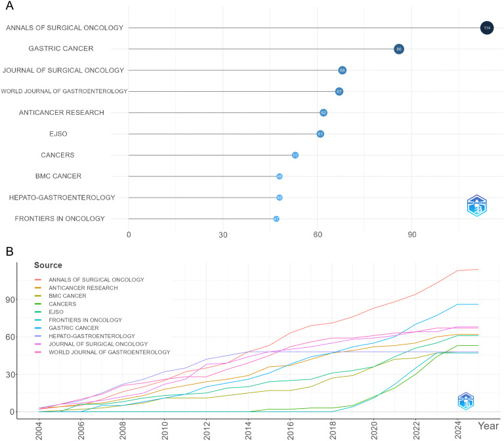
Task: Select the Anticancer Research data bubble
Action: pyautogui.click(x=323, y=113)
